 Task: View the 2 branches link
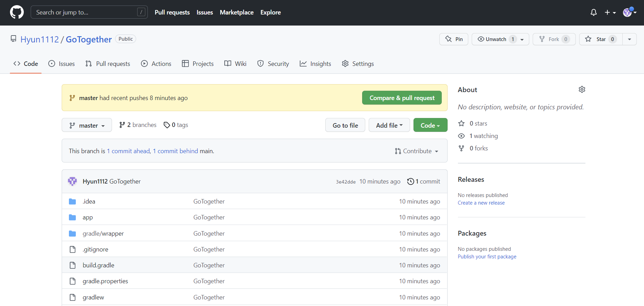click(138, 125)
